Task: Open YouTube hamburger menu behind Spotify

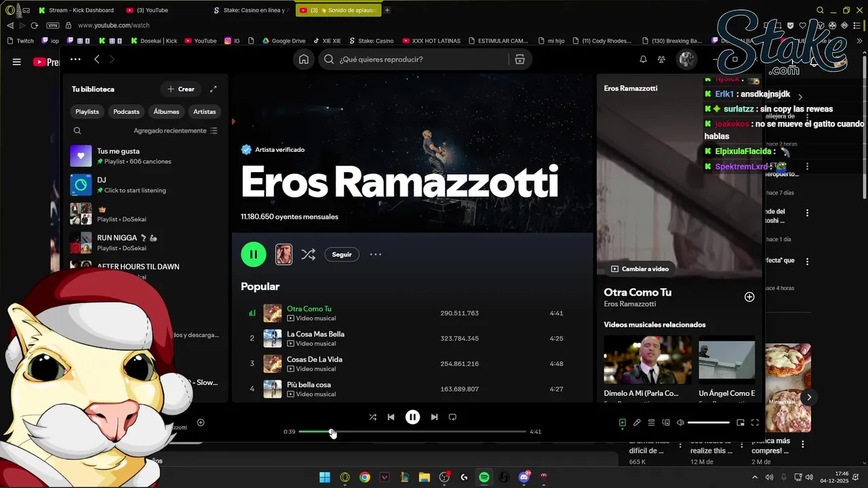Action: pos(17,62)
